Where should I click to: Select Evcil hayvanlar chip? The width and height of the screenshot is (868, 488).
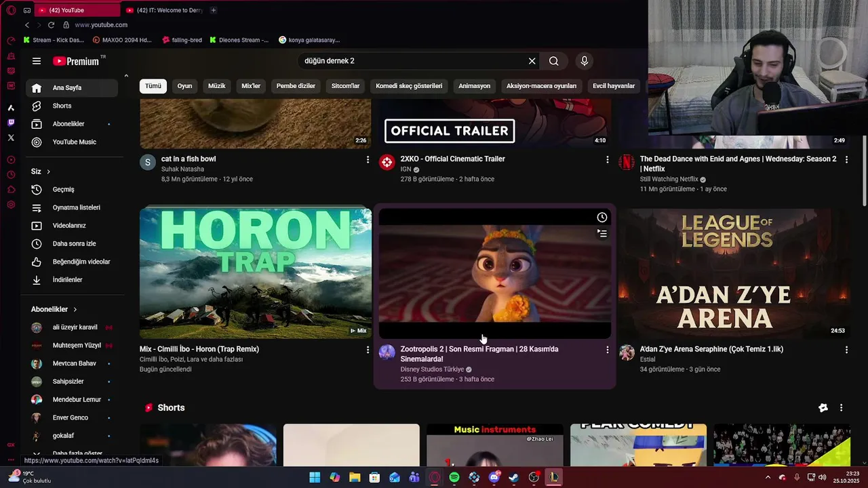pos(614,86)
